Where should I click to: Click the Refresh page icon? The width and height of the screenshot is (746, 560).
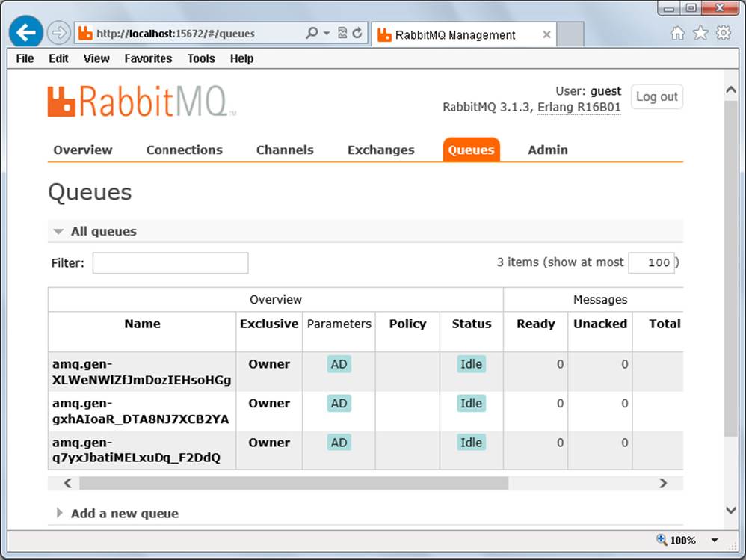click(x=357, y=34)
